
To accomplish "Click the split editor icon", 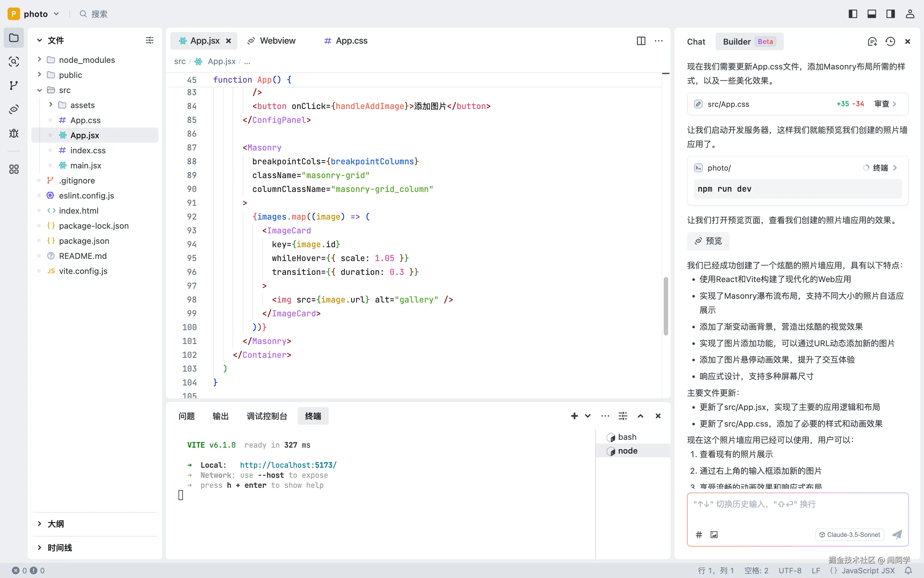I will click(x=641, y=41).
